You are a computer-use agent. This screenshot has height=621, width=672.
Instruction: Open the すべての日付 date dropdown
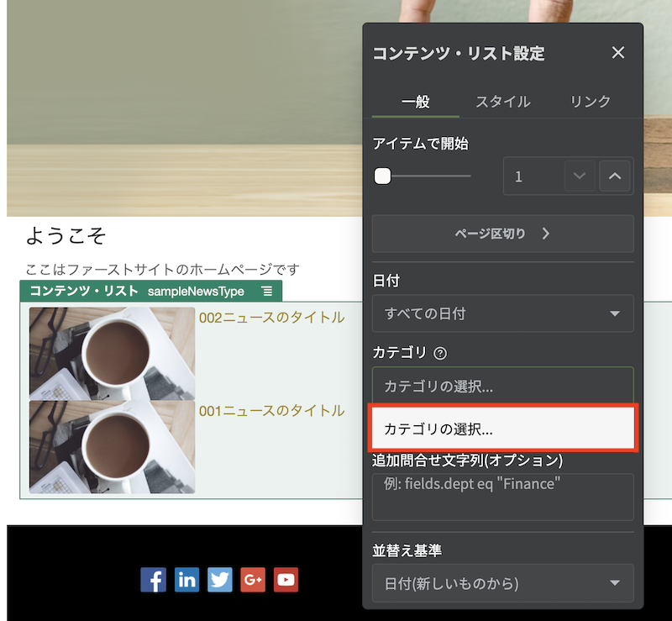point(502,313)
